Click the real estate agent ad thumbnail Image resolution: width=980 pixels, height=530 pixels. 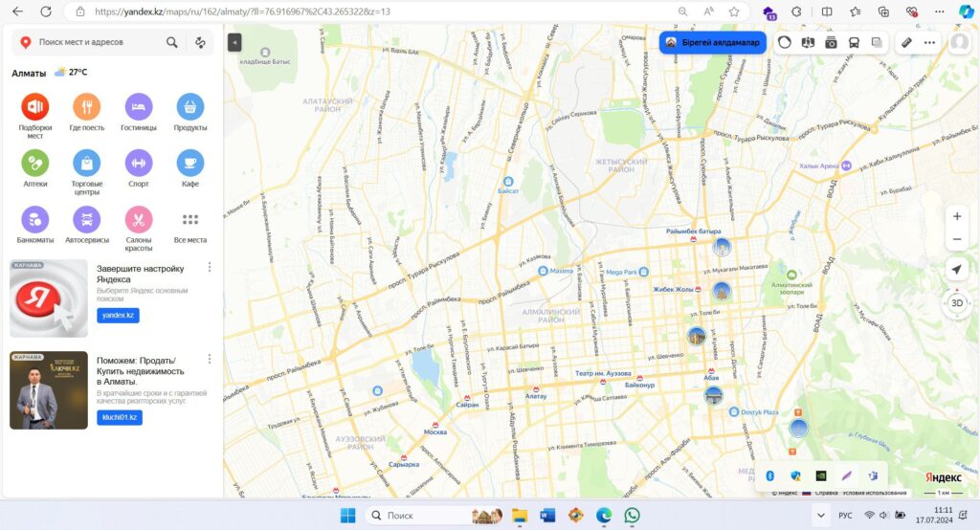(49, 390)
